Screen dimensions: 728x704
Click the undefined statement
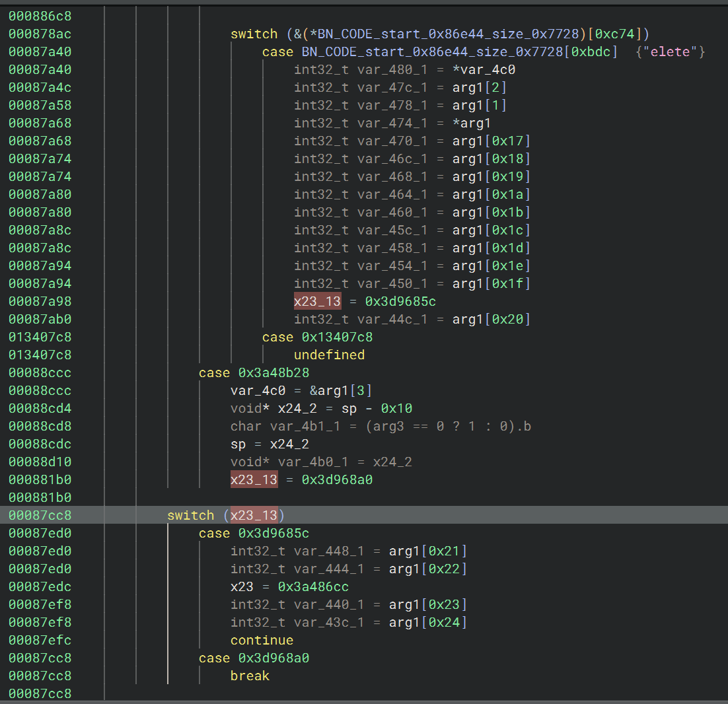(329, 355)
